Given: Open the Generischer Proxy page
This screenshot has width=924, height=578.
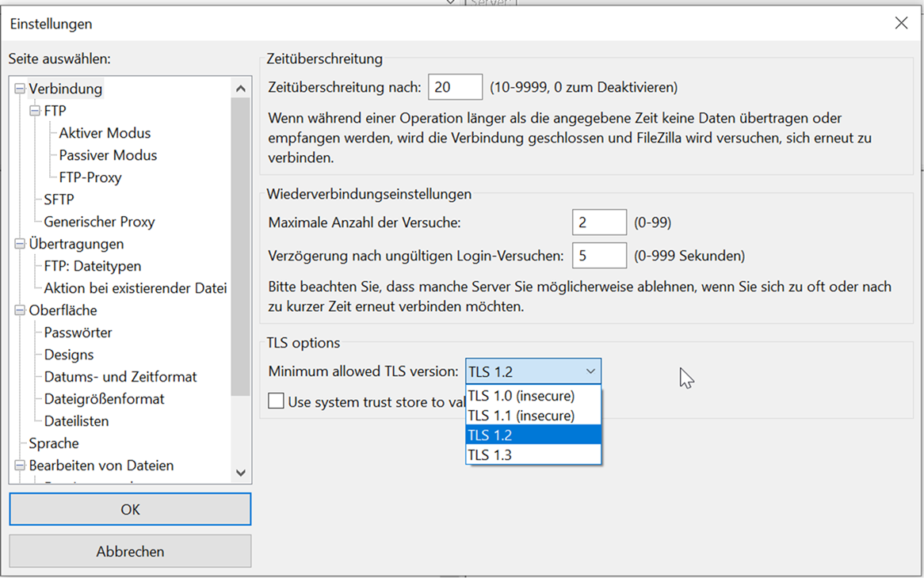Looking at the screenshot, I should coord(99,222).
